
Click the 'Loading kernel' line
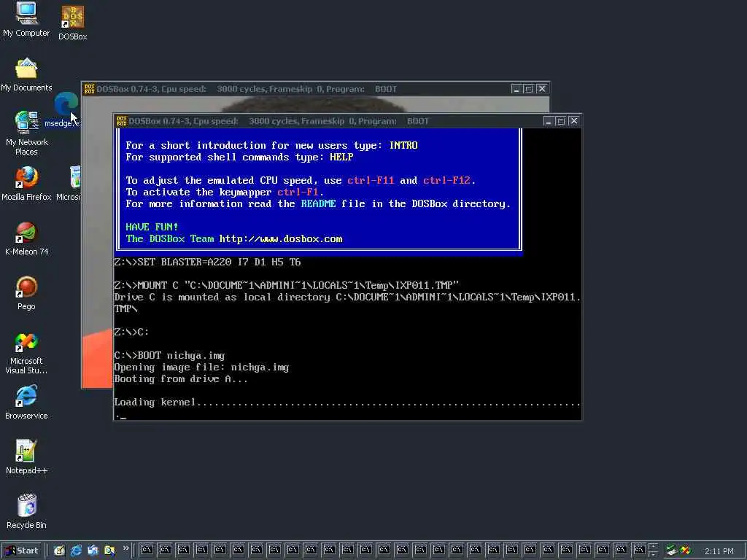coord(347,402)
